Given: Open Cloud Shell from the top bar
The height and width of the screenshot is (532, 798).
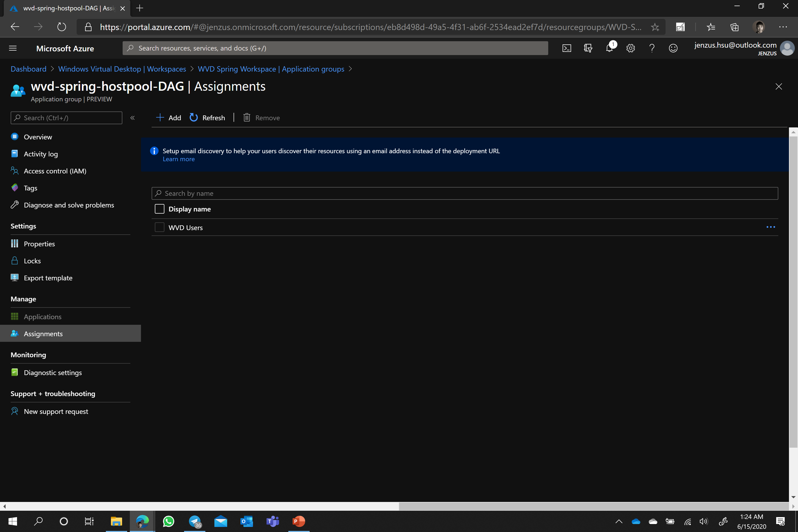Looking at the screenshot, I should point(567,48).
